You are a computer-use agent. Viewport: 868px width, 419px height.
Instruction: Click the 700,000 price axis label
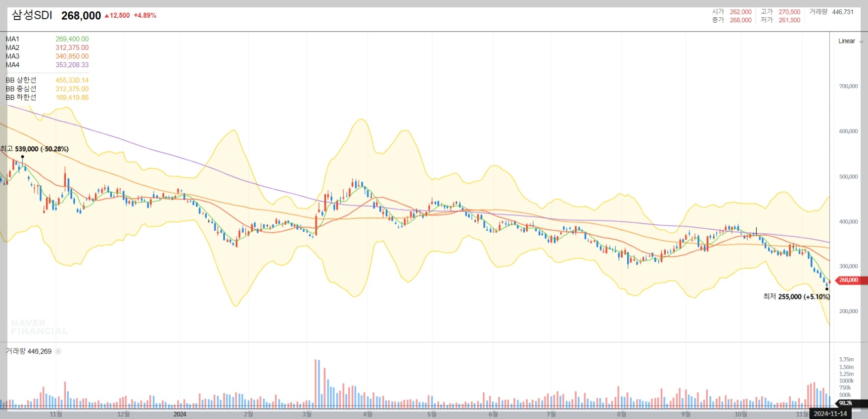[x=848, y=86]
